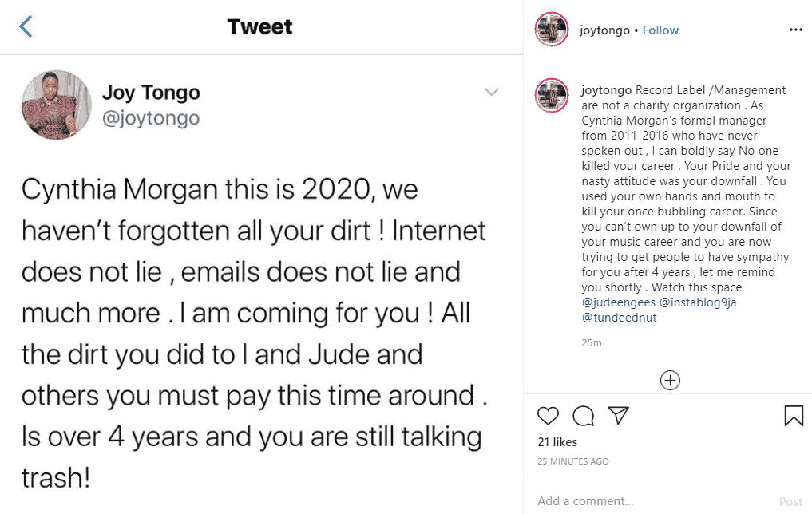The width and height of the screenshot is (812, 514).
Task: Click the Add a comment field
Action: point(639,501)
